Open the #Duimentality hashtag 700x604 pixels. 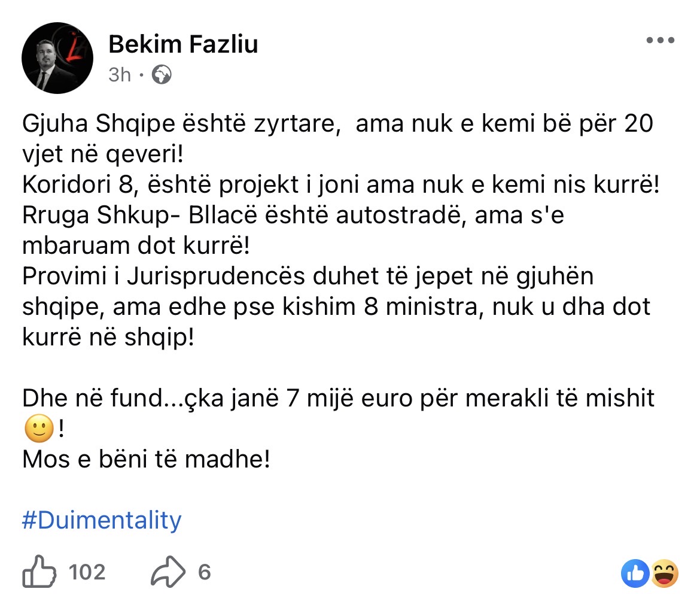pos(101,520)
